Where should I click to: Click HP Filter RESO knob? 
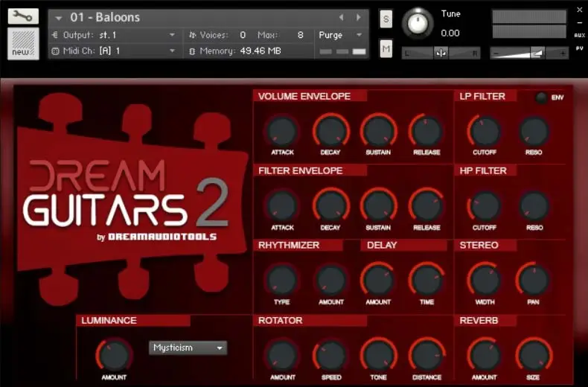(534, 205)
